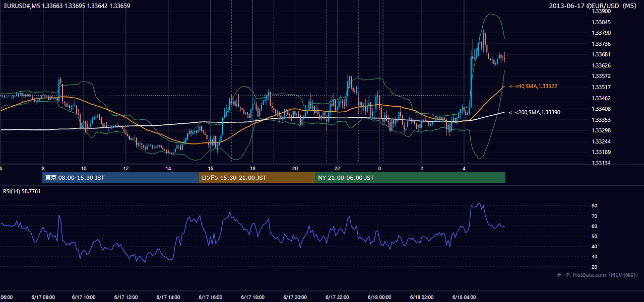
Task: Click price axis label 1.33134
Action: point(600,163)
